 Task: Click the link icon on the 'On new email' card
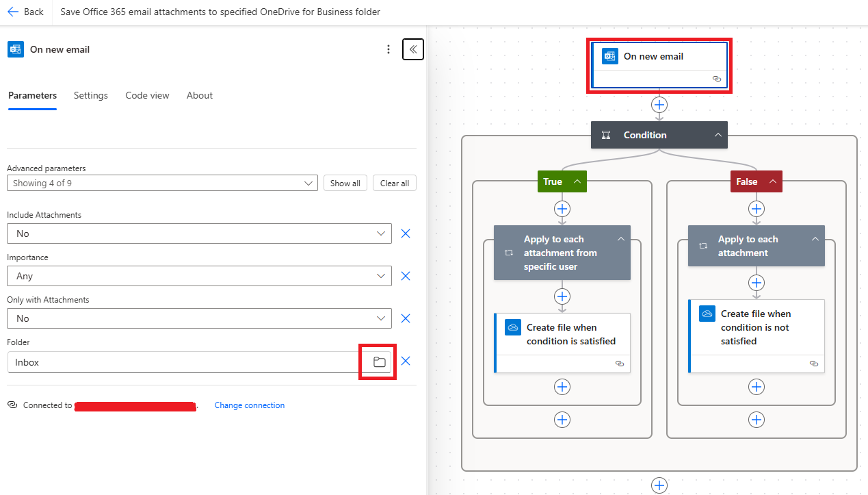[x=717, y=79]
